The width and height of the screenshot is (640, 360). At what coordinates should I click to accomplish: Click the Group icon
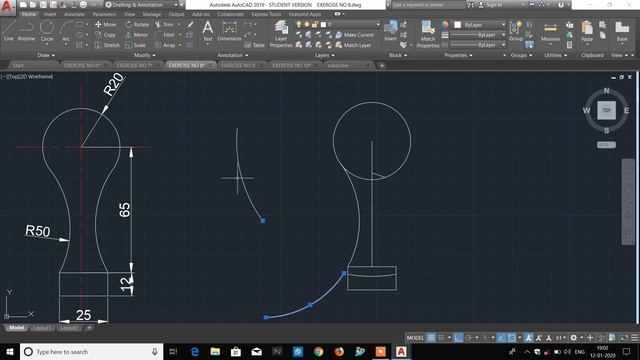click(x=516, y=31)
